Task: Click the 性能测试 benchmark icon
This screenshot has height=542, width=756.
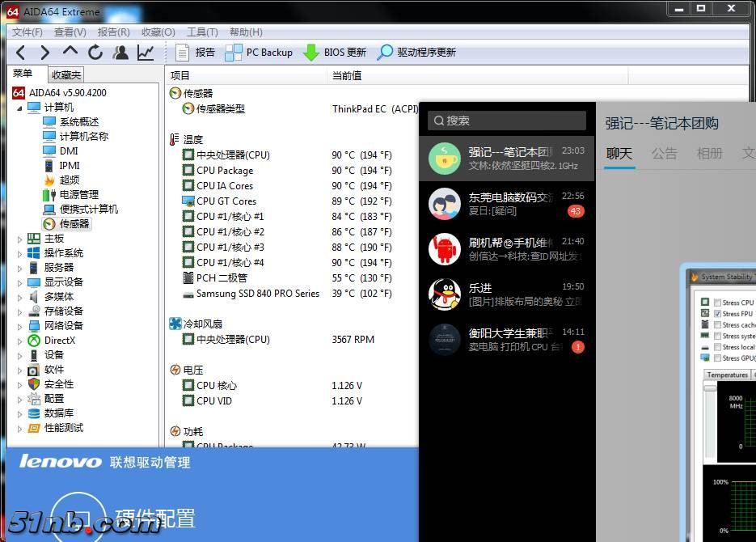Action: click(34, 428)
